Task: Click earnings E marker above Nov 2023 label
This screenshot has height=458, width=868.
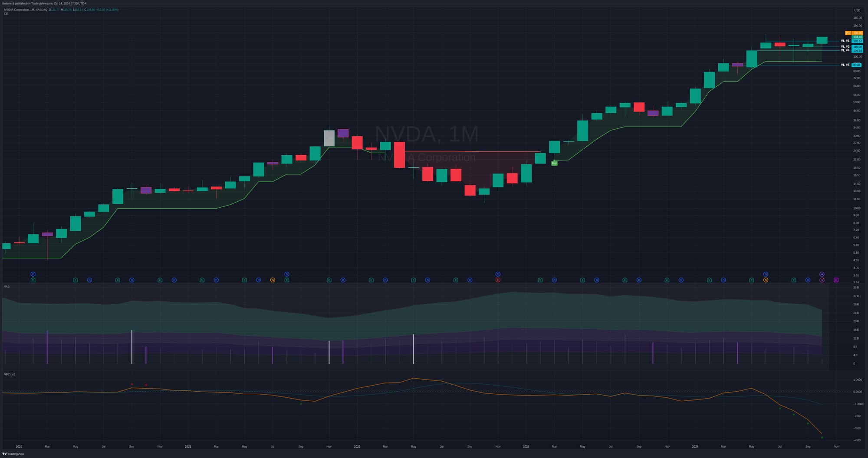Action: click(x=667, y=280)
